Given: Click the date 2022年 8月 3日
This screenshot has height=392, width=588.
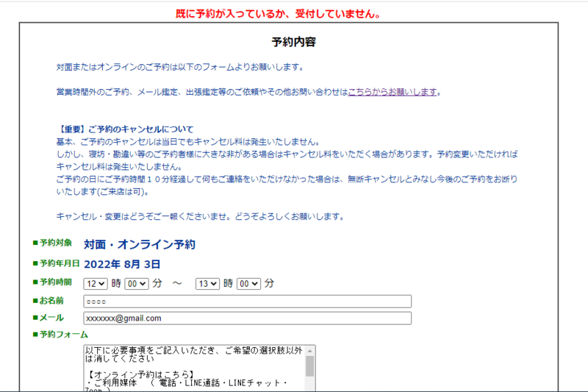Looking at the screenshot, I should (122, 263).
